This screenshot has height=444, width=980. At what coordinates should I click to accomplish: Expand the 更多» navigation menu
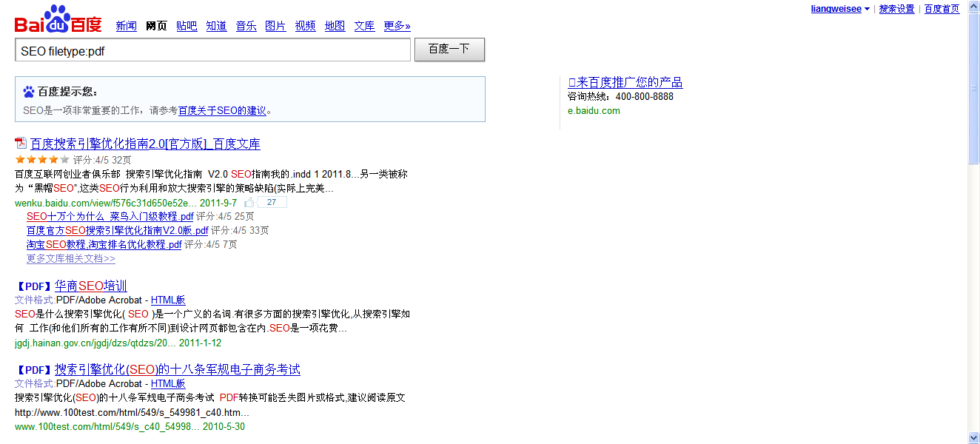pyautogui.click(x=397, y=26)
